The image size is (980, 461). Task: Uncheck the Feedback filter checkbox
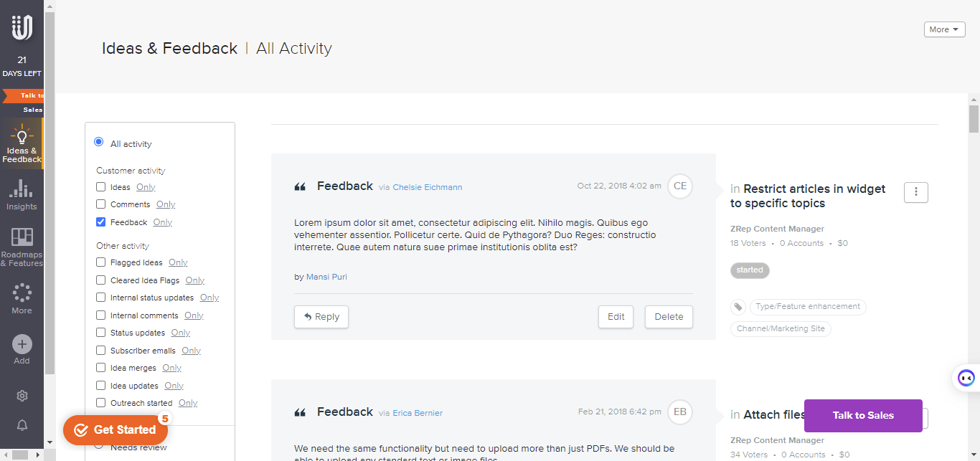(100, 222)
